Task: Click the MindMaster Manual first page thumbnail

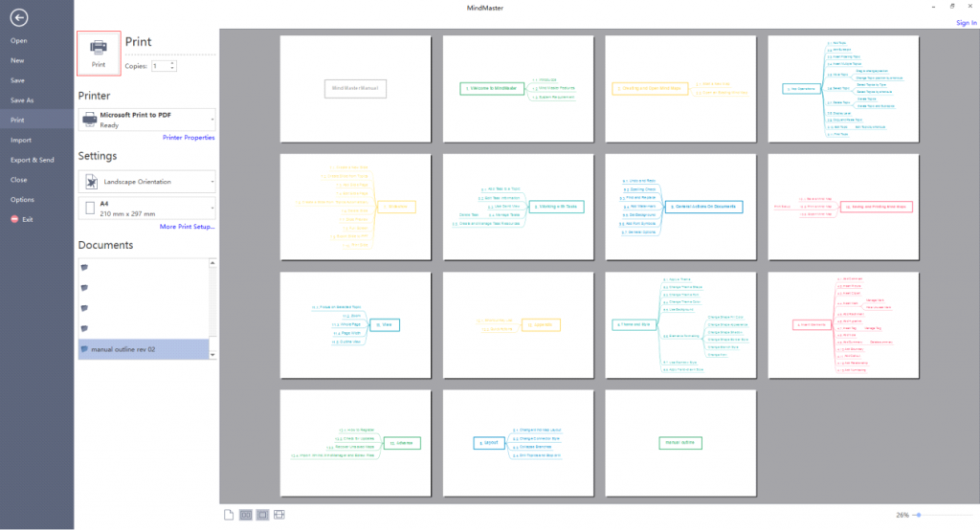Action: [x=356, y=89]
